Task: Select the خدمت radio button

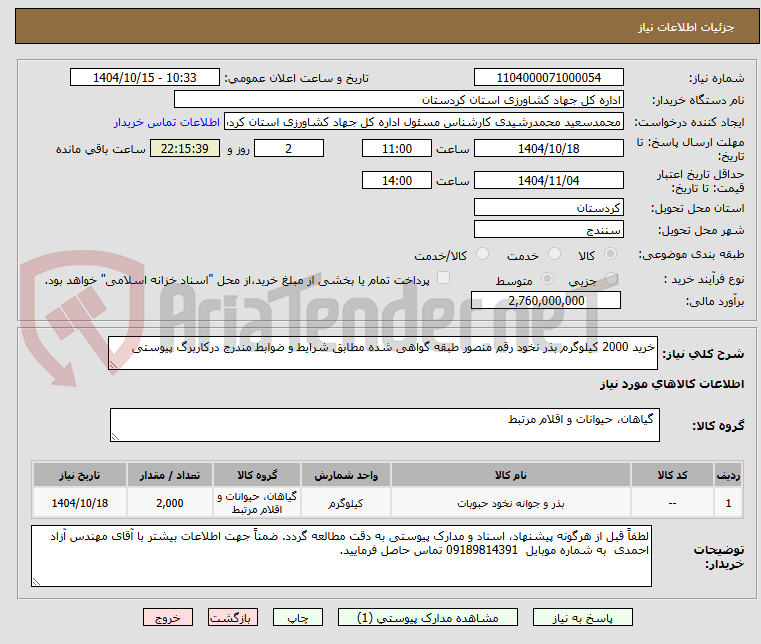Action: pyautogui.click(x=554, y=254)
